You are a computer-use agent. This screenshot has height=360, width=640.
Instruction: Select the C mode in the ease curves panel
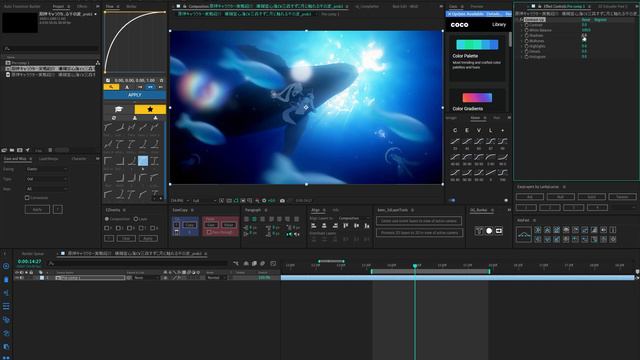pyautogui.click(x=455, y=130)
